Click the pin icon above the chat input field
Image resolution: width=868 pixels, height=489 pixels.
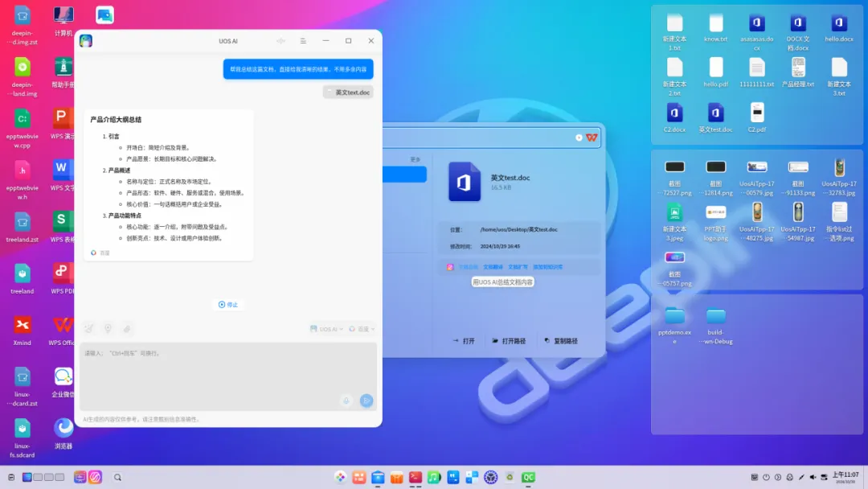(108, 327)
